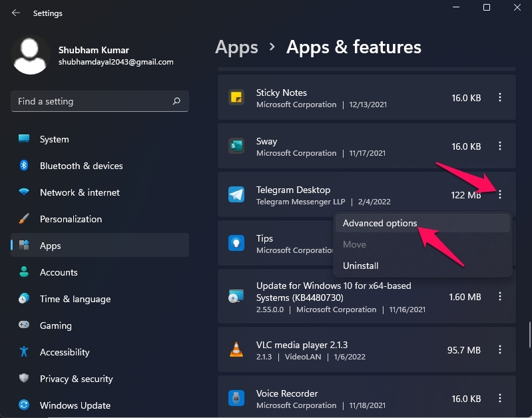This screenshot has height=418, width=532.
Task: Click the Windows 10 update package icon
Action: (236, 296)
